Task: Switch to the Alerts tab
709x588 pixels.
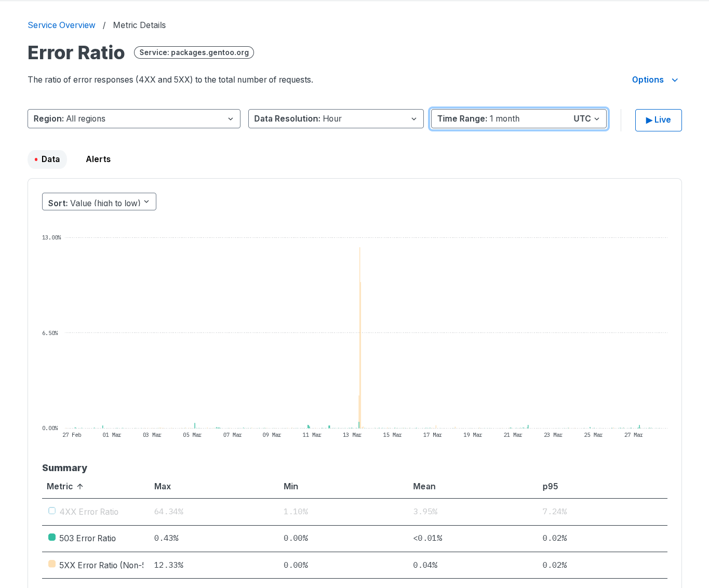Action: pos(98,159)
